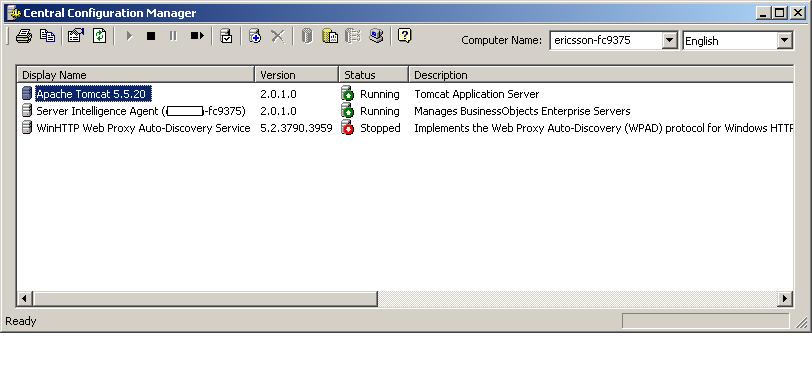
Task: Sort by Status column header
Action: 374,75
